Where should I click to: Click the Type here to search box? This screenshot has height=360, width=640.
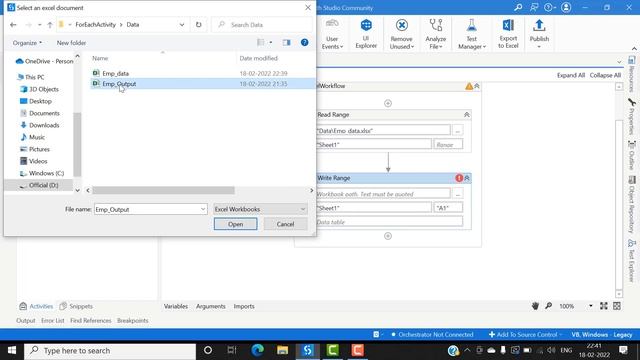pos(110,350)
